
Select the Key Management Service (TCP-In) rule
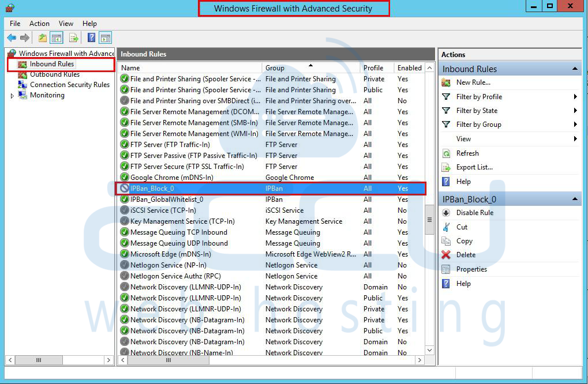tap(272, 221)
